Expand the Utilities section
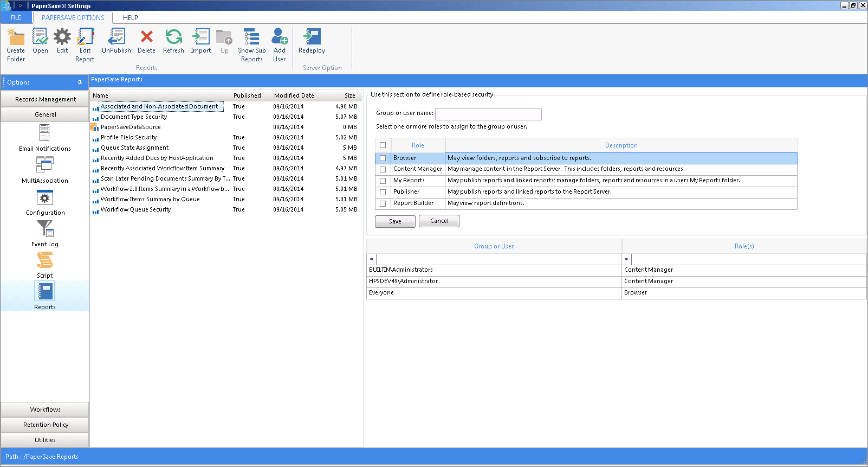 [45, 440]
